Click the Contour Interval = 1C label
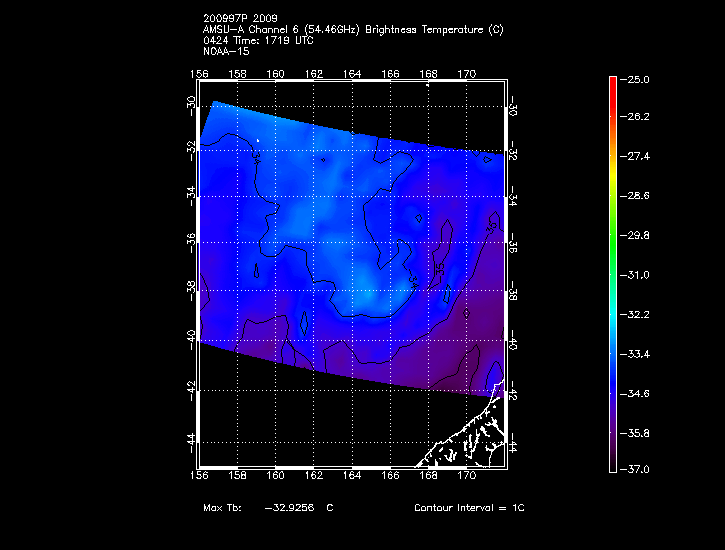The height and width of the screenshot is (550, 725). pyautogui.click(x=469, y=508)
